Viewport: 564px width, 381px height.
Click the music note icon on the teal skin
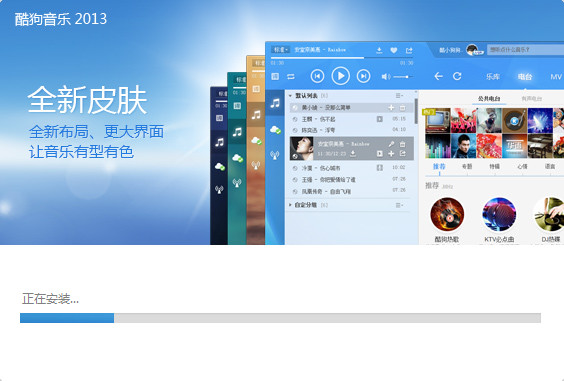[x=237, y=132]
